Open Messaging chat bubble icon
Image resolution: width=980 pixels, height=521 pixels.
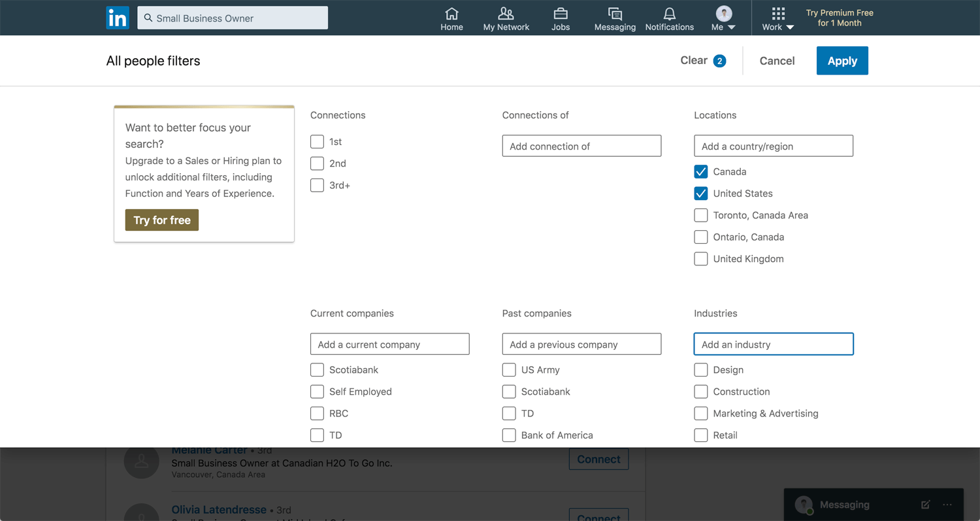615,14
